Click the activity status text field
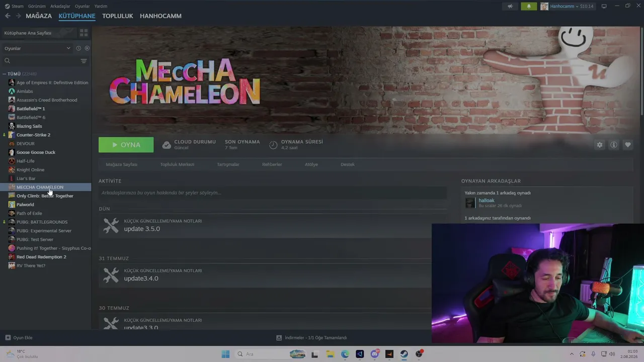 [273, 193]
